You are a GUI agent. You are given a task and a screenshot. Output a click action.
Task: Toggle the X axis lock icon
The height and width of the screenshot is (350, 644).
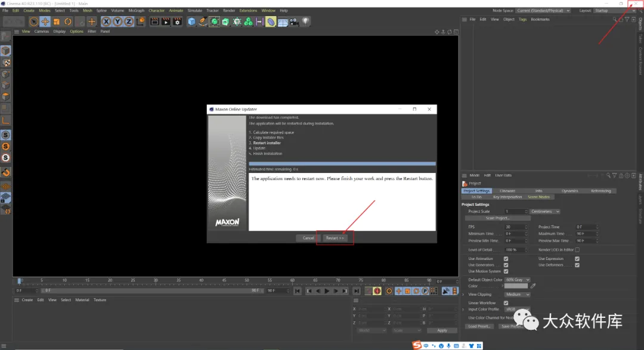[106, 21]
